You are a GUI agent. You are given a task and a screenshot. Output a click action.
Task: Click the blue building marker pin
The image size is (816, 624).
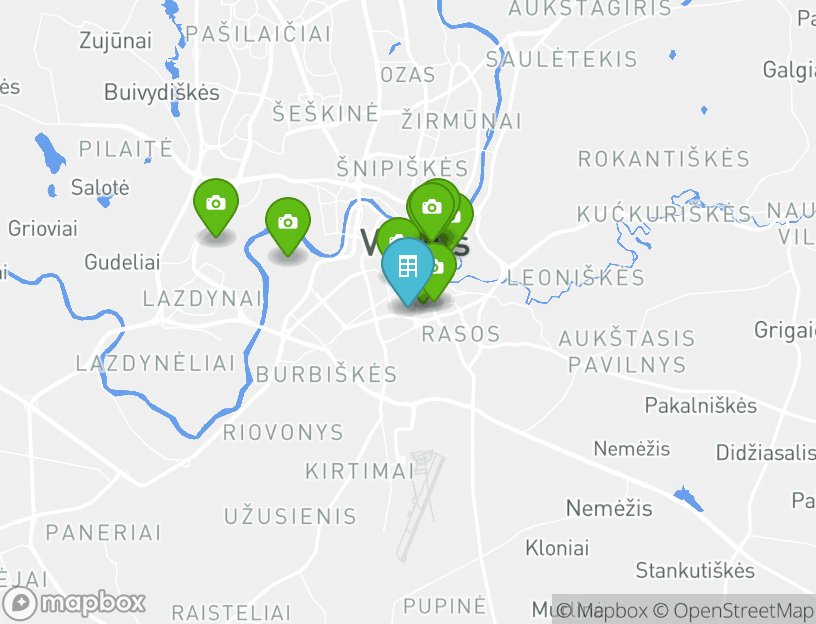tap(407, 269)
